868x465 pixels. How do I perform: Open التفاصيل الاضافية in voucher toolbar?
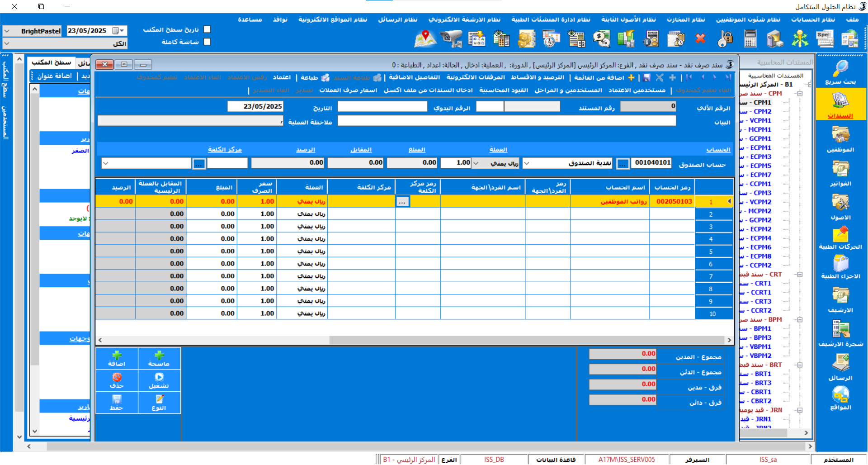[x=414, y=78]
